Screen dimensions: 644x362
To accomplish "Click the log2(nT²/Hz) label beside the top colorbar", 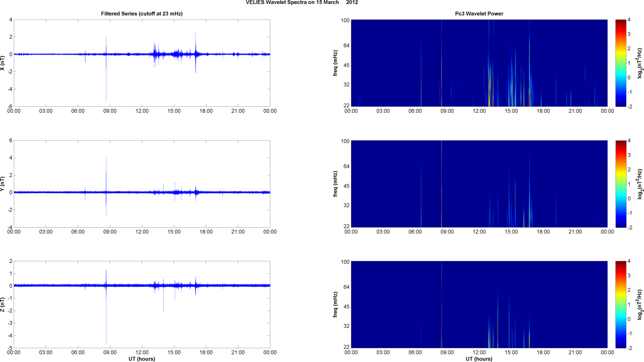I will point(640,63).
